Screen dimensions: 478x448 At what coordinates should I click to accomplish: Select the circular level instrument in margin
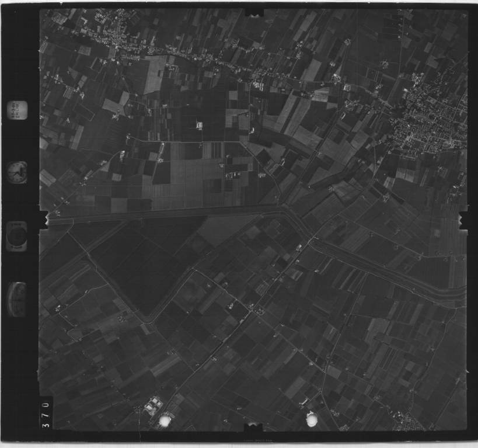pos(17,236)
